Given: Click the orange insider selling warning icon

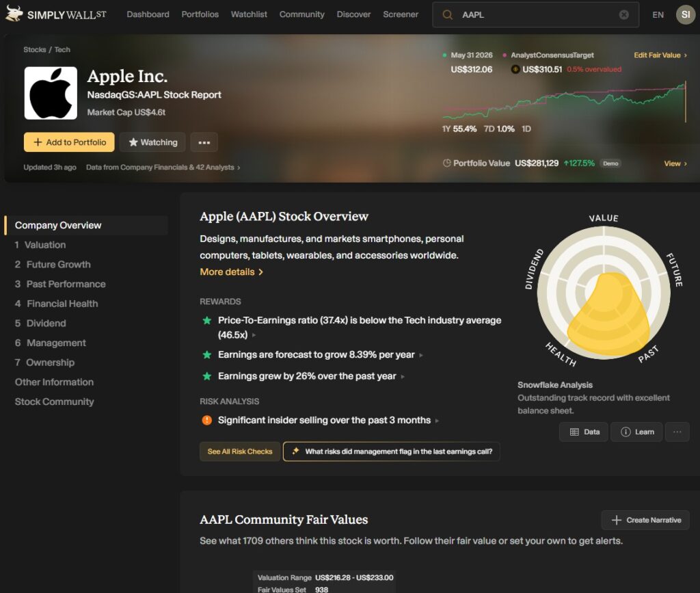Looking at the screenshot, I should [206, 420].
